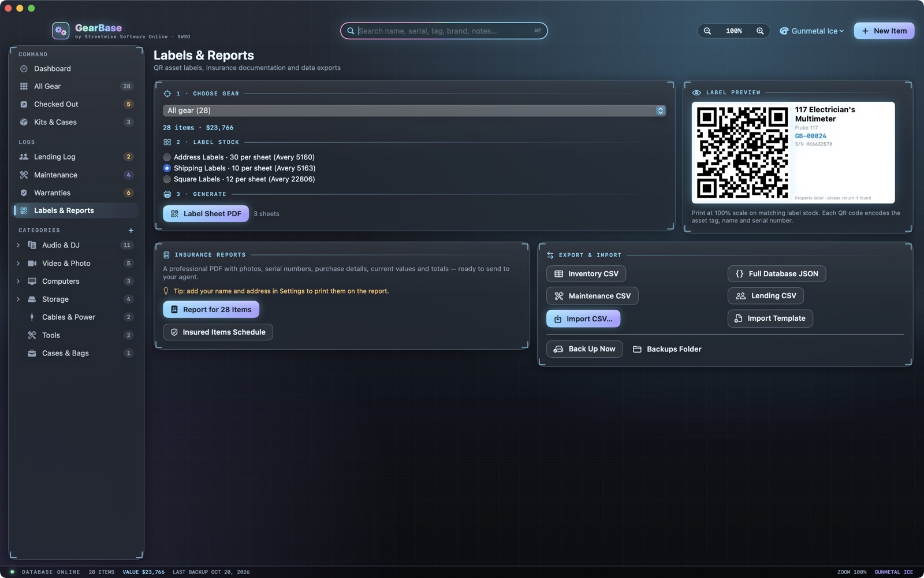Export the Full Database JSON

coord(777,274)
